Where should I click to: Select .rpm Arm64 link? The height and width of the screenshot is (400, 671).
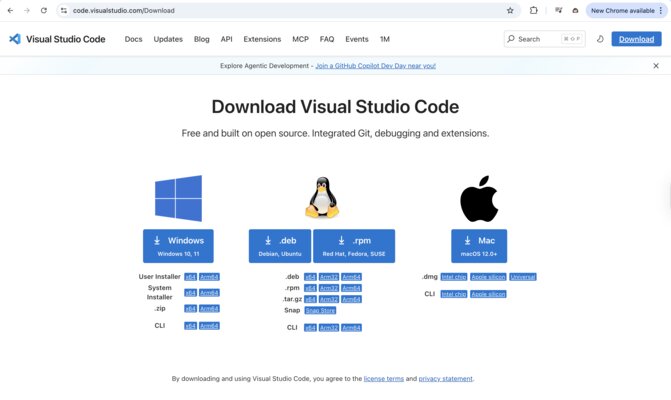[x=351, y=288]
